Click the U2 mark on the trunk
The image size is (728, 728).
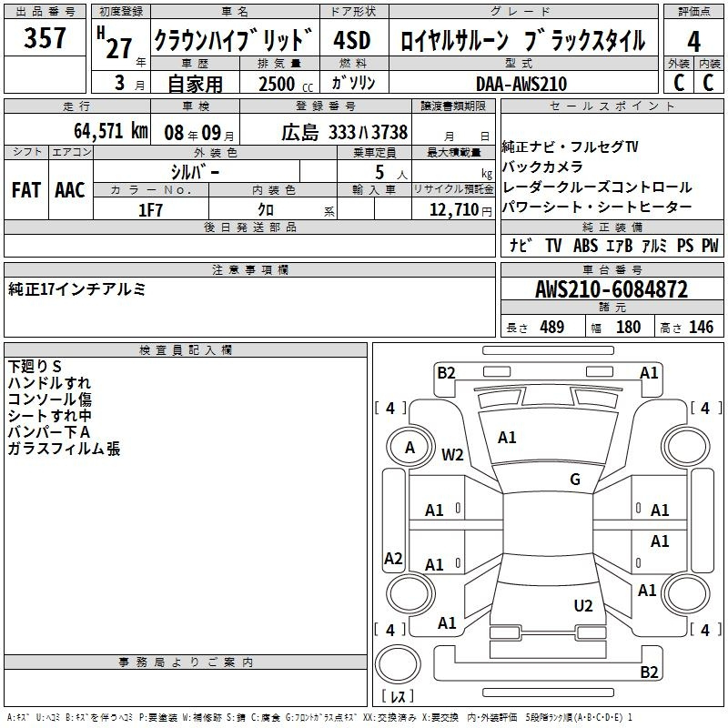583,605
